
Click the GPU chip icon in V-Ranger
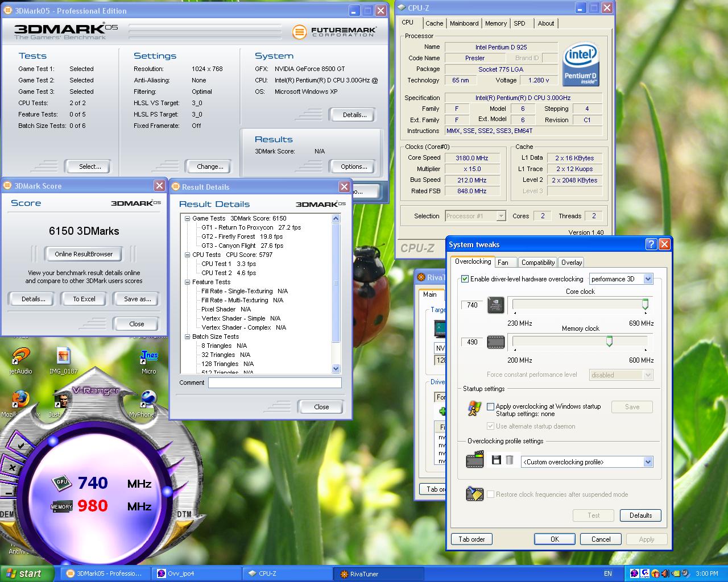[x=62, y=483]
